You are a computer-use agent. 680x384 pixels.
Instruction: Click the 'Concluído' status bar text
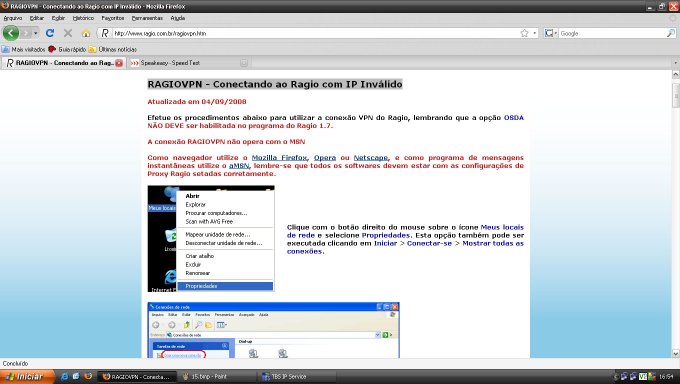(x=15, y=364)
